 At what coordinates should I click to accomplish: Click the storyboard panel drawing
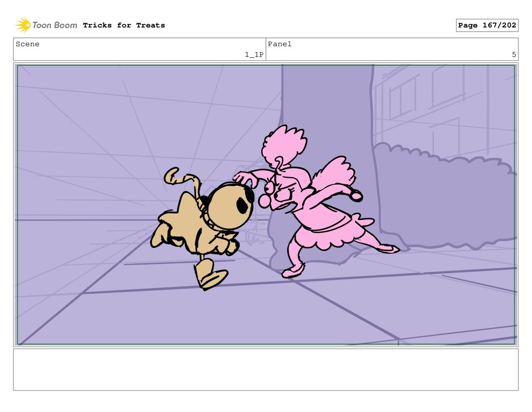266,205
